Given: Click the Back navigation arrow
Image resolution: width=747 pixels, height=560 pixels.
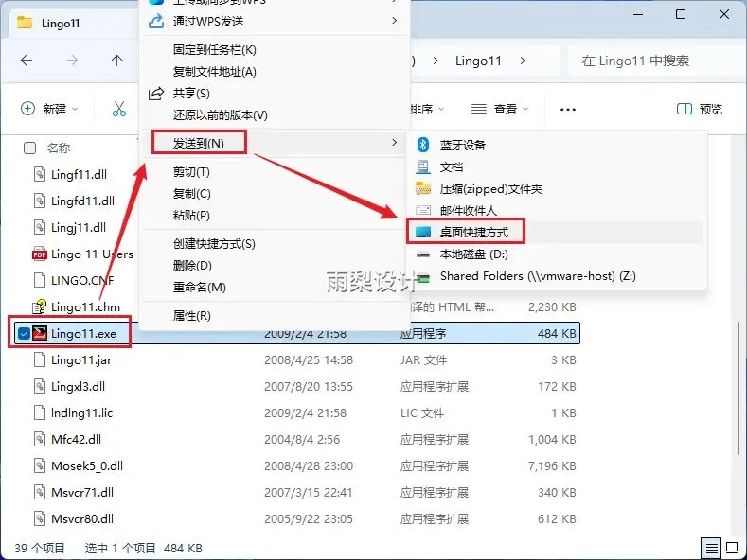Looking at the screenshot, I should click(x=27, y=61).
